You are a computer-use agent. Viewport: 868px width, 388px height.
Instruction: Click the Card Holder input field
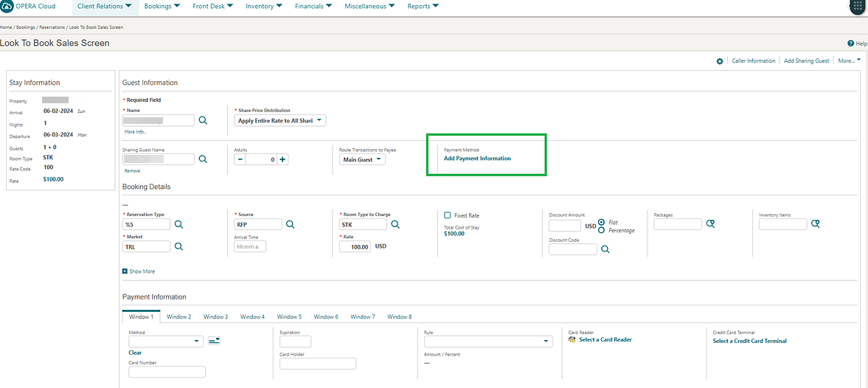pyautogui.click(x=319, y=364)
